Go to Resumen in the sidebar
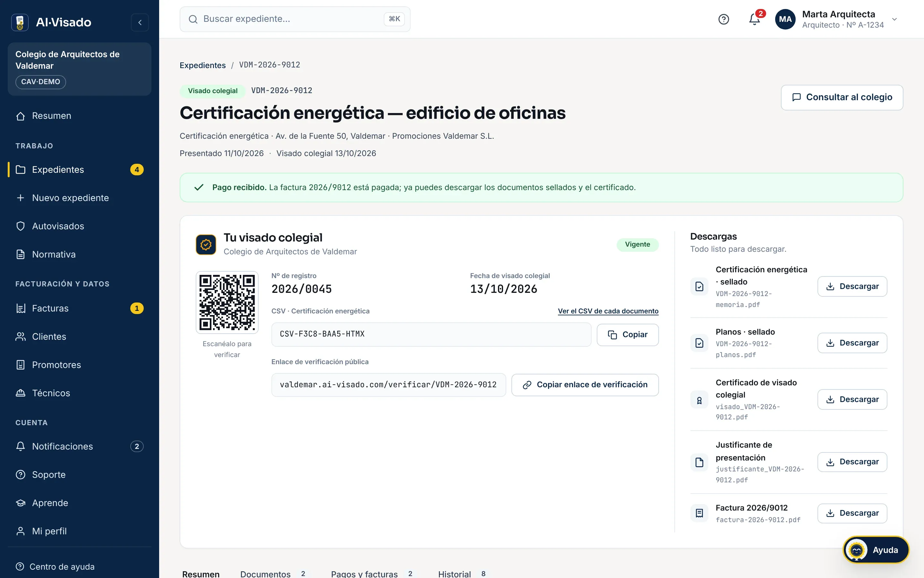924x578 pixels. click(x=80, y=116)
